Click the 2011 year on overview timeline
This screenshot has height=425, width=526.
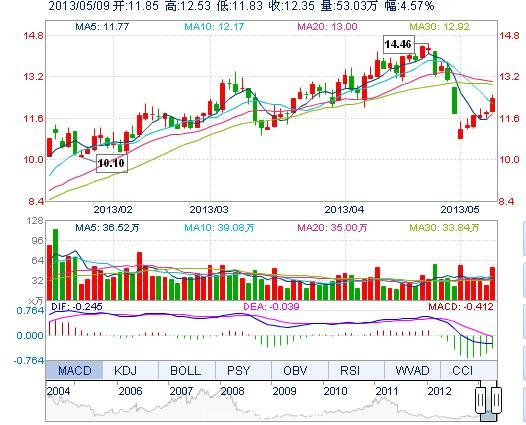(387, 391)
